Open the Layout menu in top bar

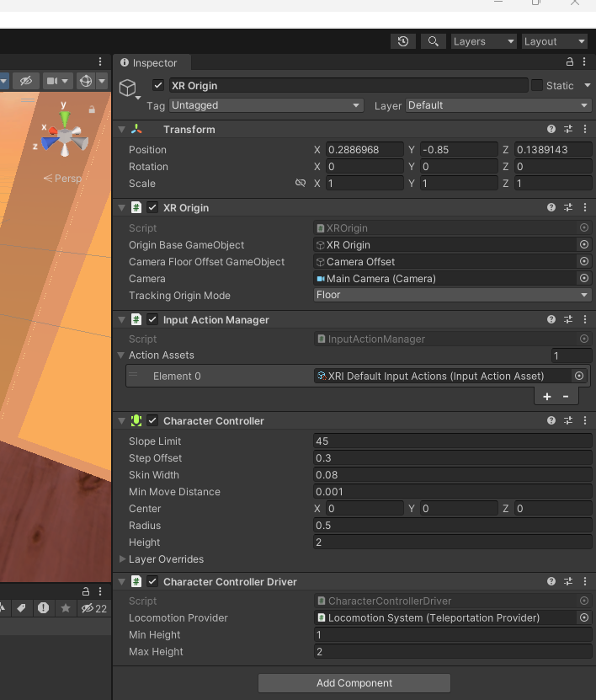(x=554, y=41)
